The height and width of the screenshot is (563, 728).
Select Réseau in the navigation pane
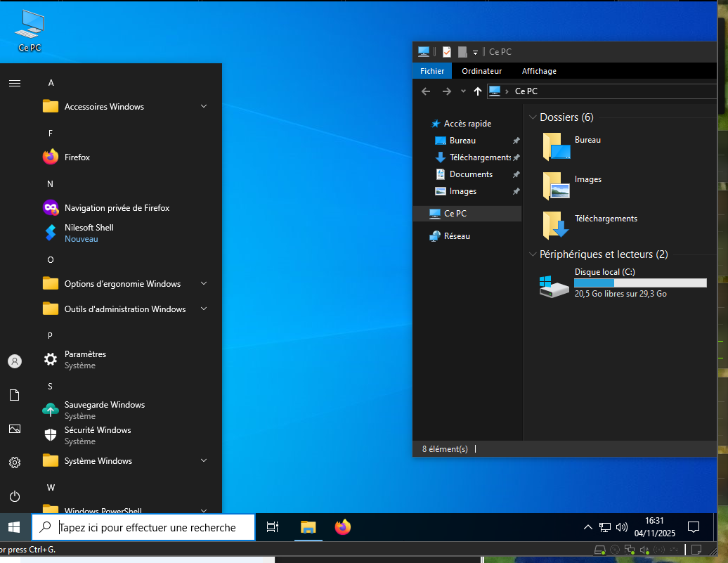click(x=457, y=236)
